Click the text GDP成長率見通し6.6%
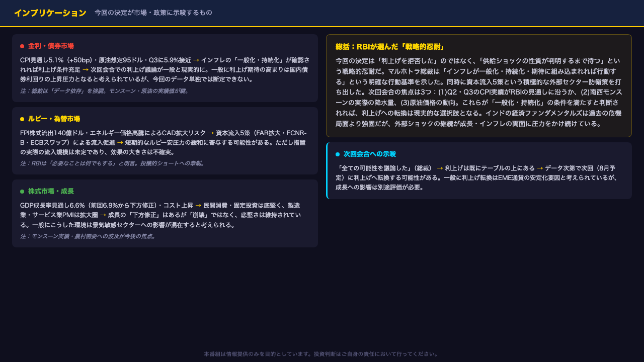The height and width of the screenshot is (362, 644). 53,205
